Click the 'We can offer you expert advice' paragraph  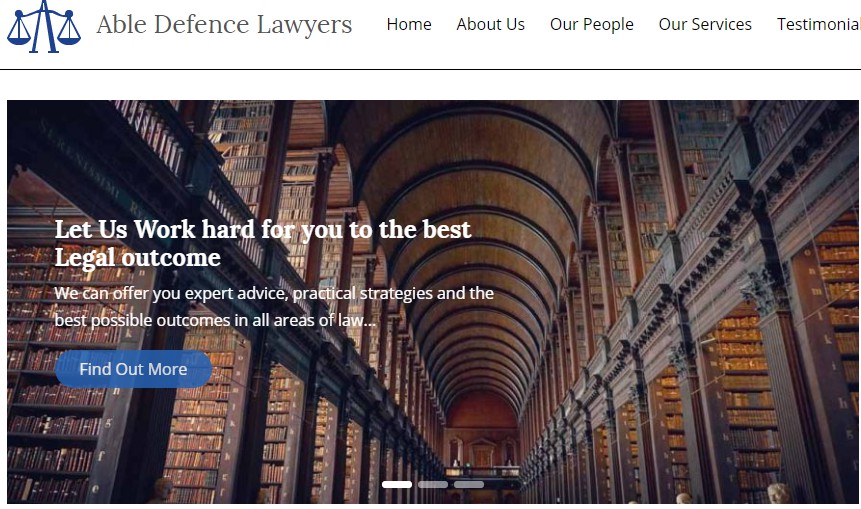pos(274,306)
